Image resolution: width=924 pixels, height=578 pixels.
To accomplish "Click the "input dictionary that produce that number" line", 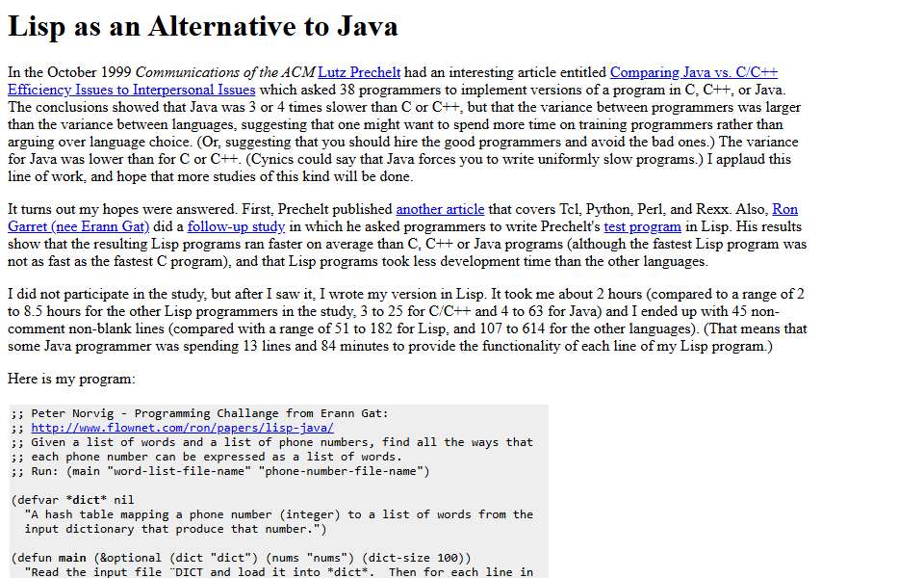I will point(175,529).
